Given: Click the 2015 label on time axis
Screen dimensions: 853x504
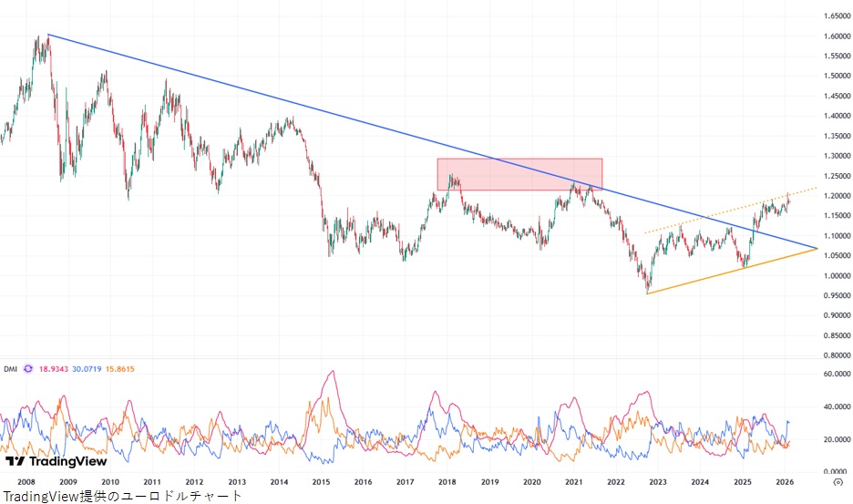Looking at the screenshot, I should [x=321, y=481].
